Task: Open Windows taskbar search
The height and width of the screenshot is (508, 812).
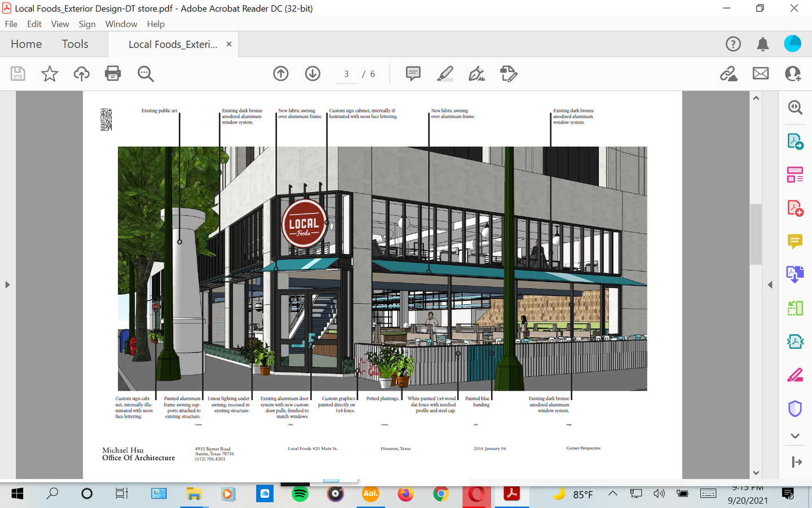Action: pos(52,494)
